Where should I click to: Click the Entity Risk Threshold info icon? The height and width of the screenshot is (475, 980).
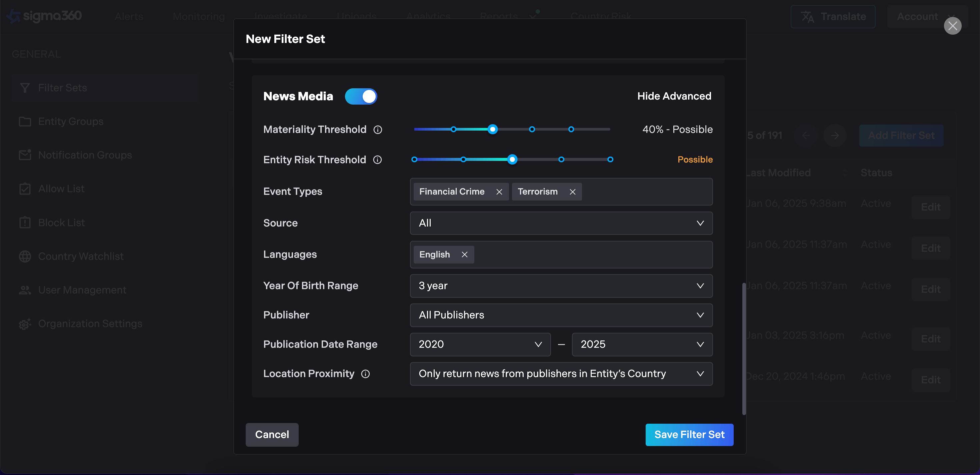point(377,160)
